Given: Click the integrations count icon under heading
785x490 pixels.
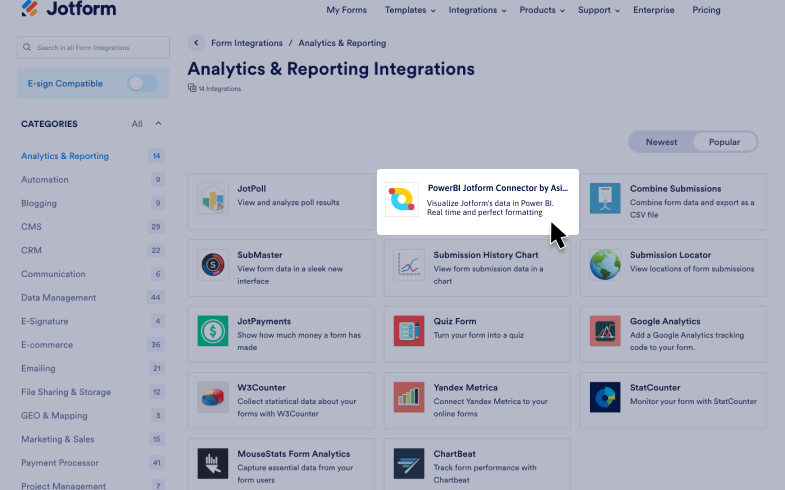Looking at the screenshot, I should tap(192, 88).
